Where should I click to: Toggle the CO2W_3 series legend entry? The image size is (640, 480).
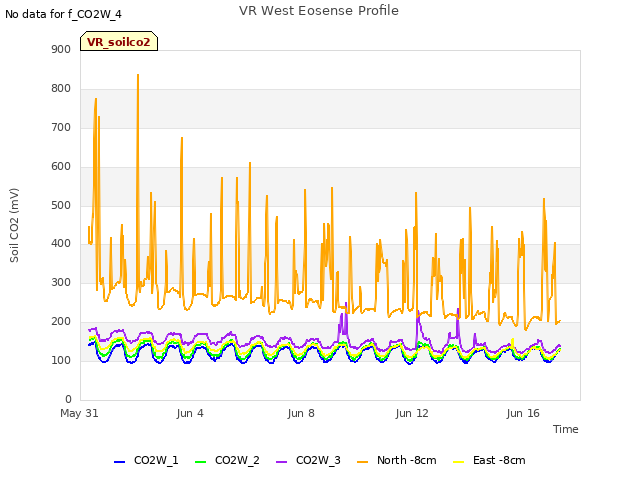[x=308, y=460]
